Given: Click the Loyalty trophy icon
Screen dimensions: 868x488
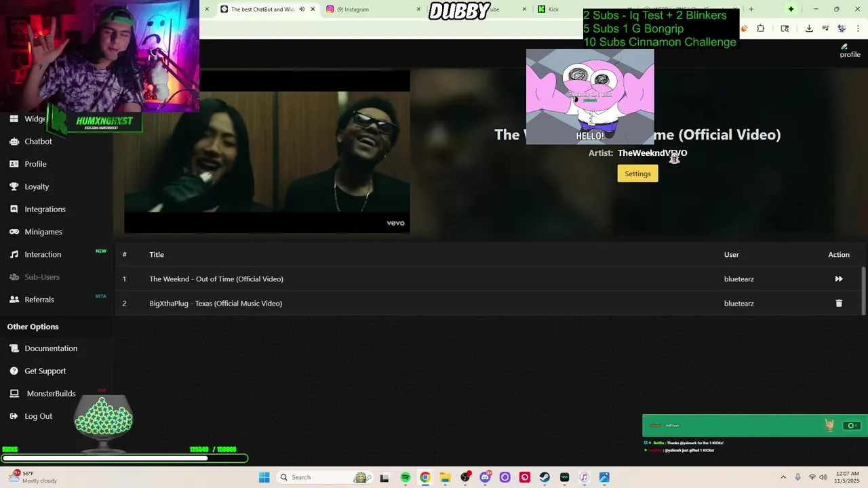Looking at the screenshot, I should (14, 186).
